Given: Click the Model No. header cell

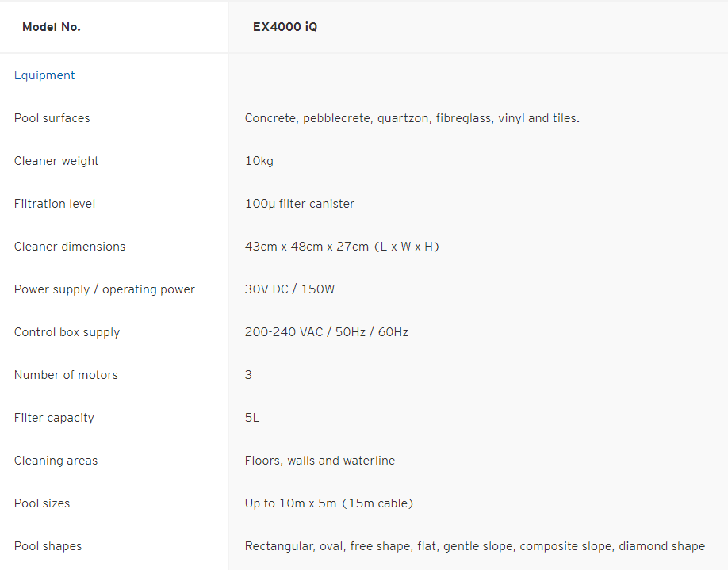Looking at the screenshot, I should pyautogui.click(x=52, y=27).
